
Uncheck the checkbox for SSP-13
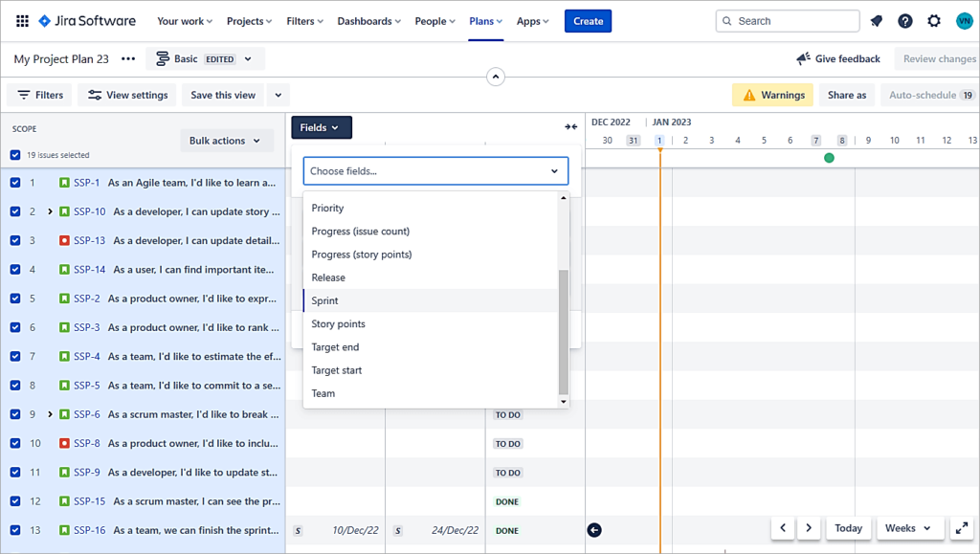click(15, 241)
